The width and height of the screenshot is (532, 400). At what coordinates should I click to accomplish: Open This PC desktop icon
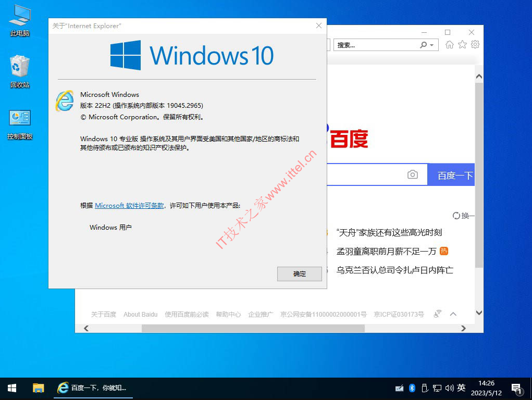tap(20, 21)
